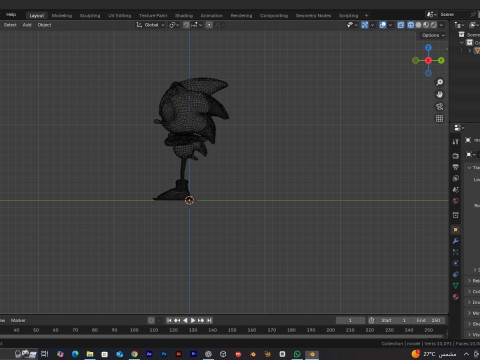Open the Select menu in viewport header
480x360 pixels.
tap(10, 25)
